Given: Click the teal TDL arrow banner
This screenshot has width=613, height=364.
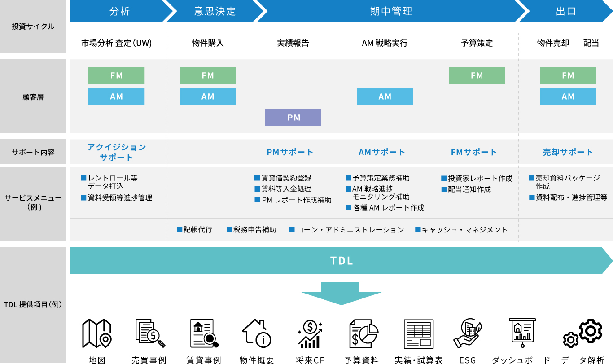Looking at the screenshot, I should click(x=341, y=261).
